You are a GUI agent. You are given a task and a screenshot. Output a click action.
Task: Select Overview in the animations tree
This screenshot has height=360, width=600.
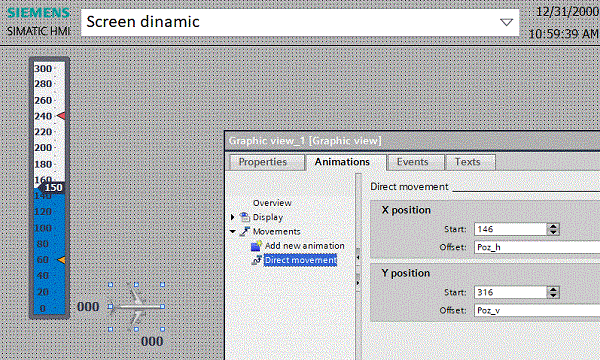[x=272, y=203]
